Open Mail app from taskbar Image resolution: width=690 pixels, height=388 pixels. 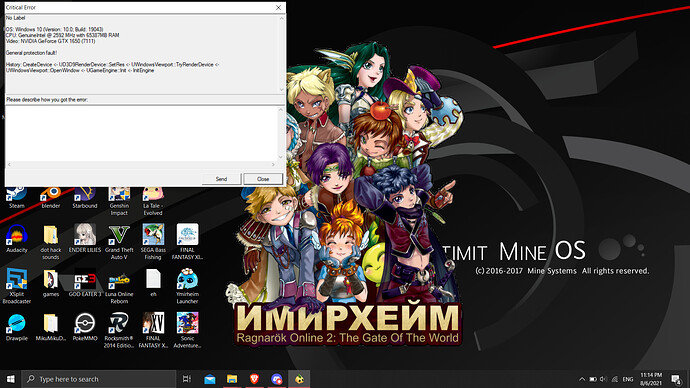pyautogui.click(x=210, y=379)
